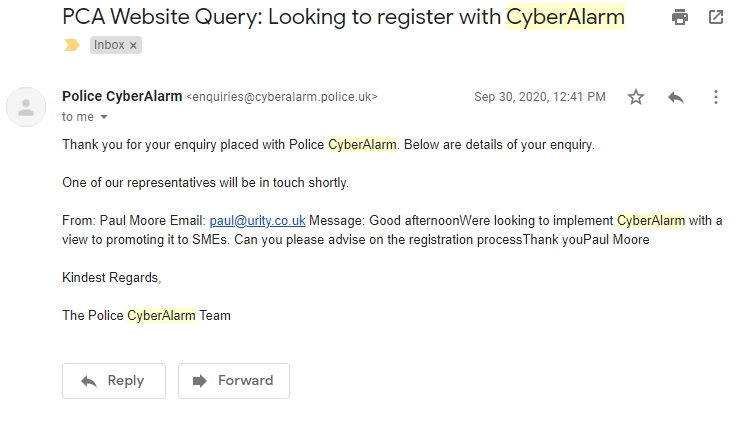This screenshot has width=746, height=425.
Task: Star this message
Action: pos(636,97)
